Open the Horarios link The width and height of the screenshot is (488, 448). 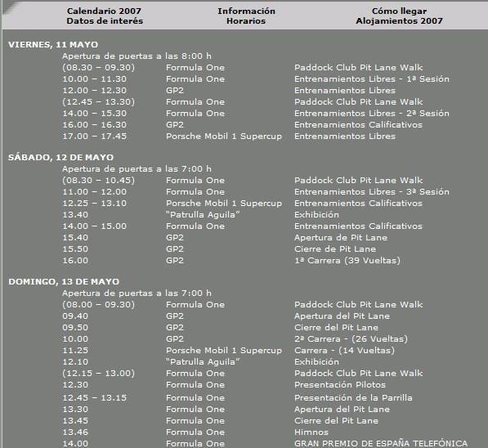246,21
